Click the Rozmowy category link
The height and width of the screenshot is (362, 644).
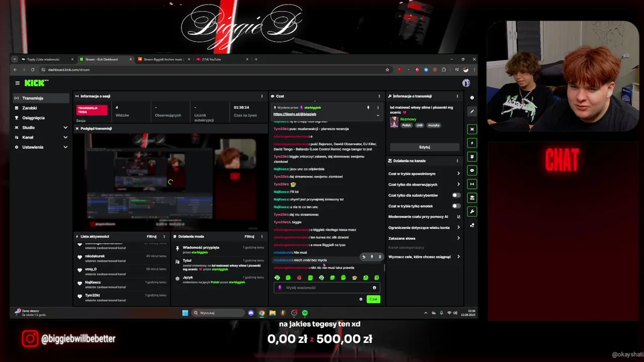click(408, 119)
